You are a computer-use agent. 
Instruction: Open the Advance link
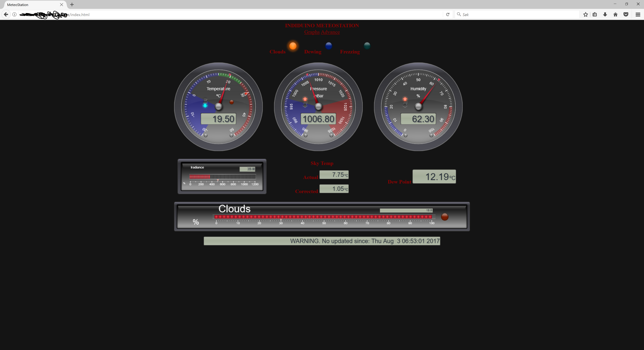(x=330, y=32)
